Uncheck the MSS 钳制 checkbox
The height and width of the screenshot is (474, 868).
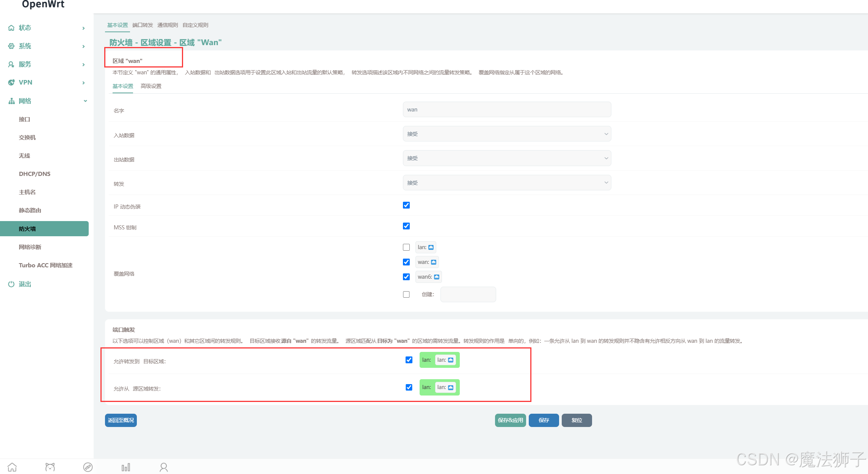tap(406, 226)
